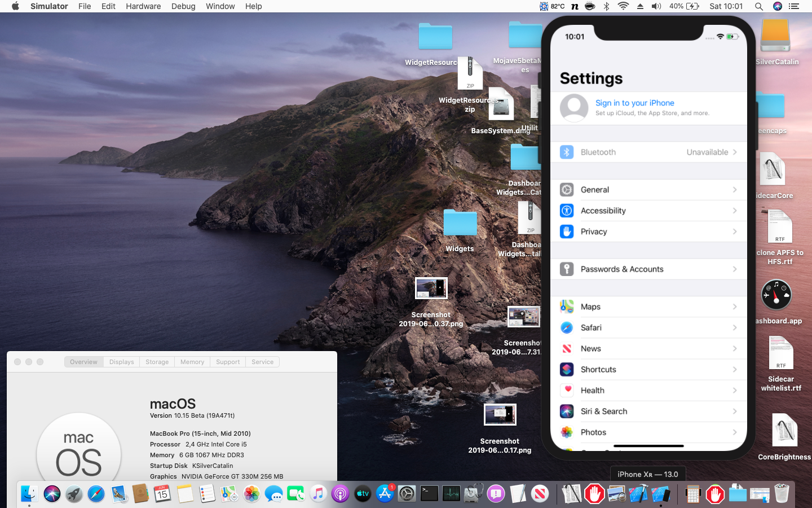
Task: Tap the Health heart icon in Settings
Action: pos(567,391)
